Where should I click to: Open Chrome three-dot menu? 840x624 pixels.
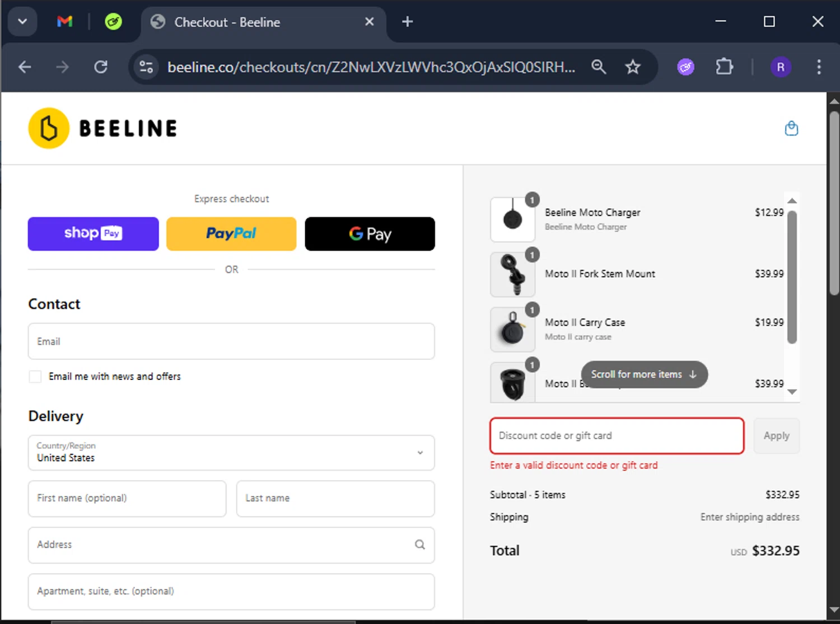coord(819,67)
